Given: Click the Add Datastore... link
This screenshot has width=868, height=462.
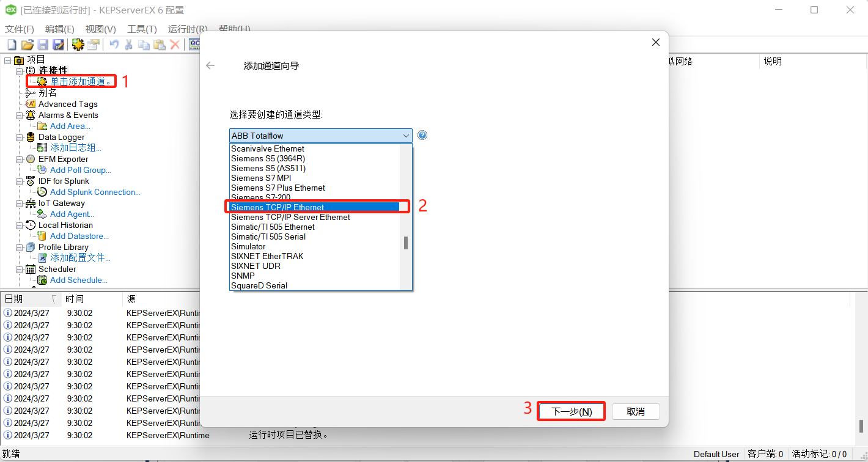Looking at the screenshot, I should 79,236.
